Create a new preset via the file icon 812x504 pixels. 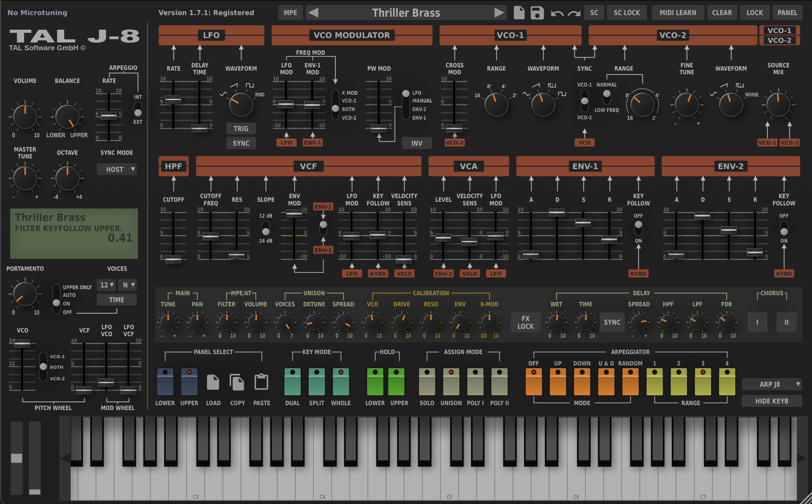(x=519, y=13)
